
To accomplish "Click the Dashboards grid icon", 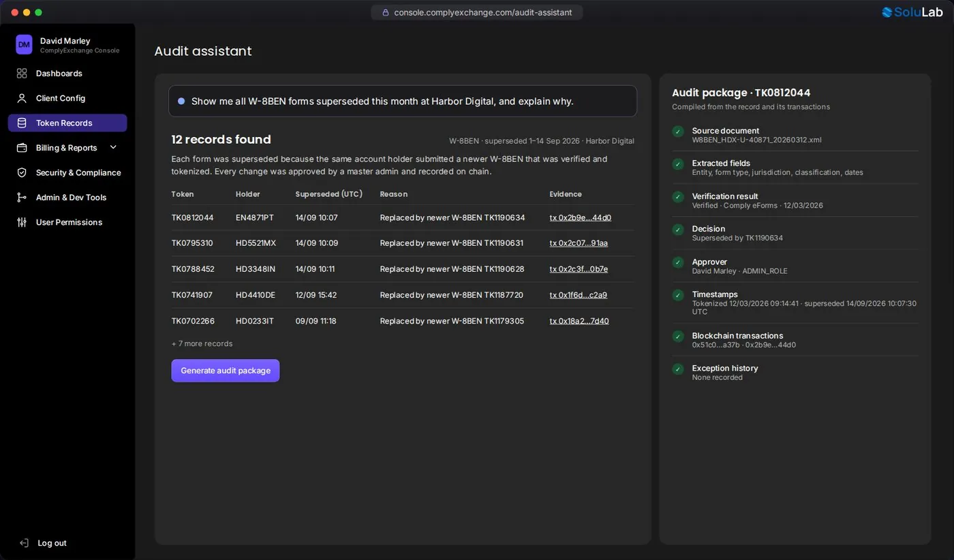I will coord(22,74).
